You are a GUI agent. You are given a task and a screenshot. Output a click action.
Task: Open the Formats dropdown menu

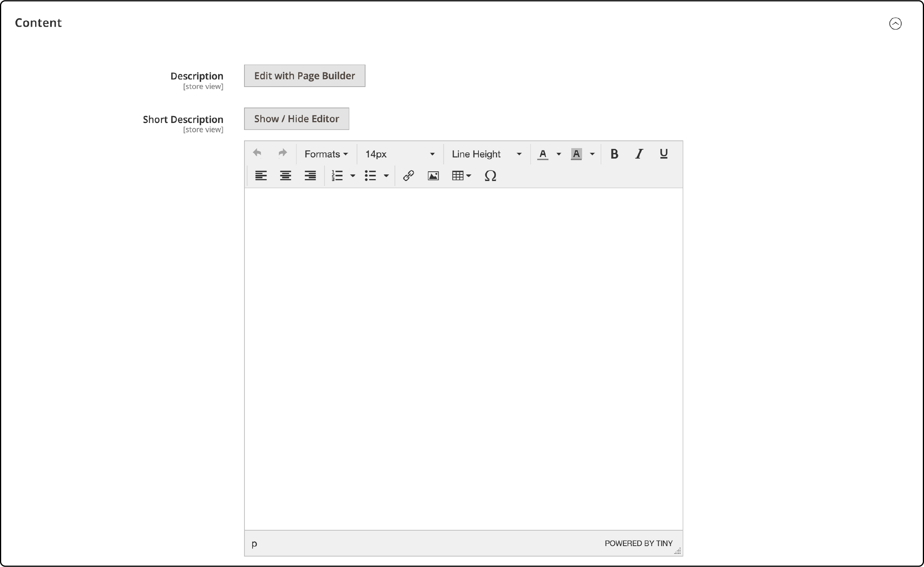(326, 154)
